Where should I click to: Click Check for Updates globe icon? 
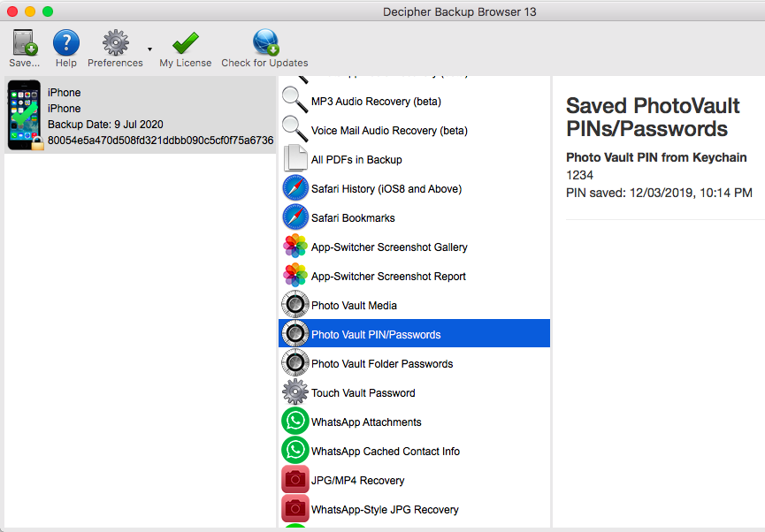click(265, 42)
